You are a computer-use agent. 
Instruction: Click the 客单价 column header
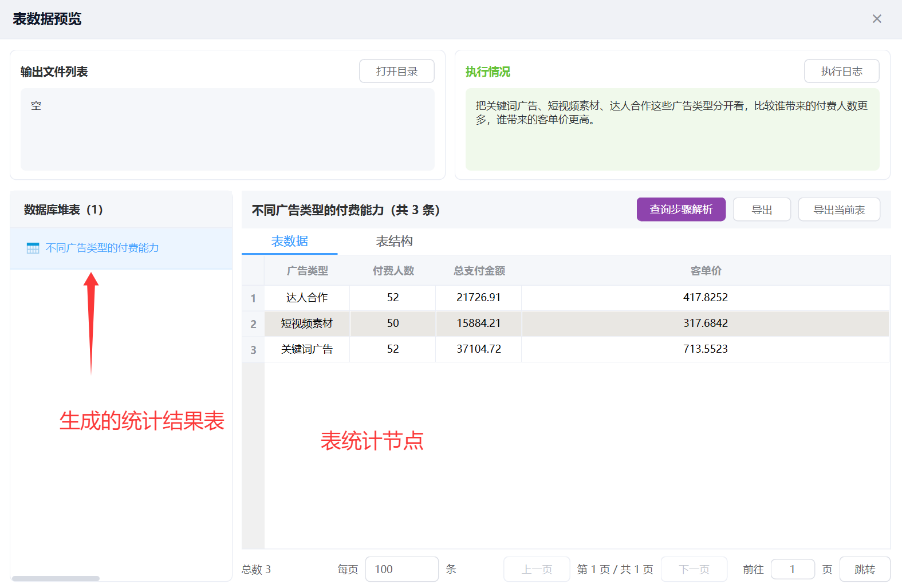coord(705,271)
